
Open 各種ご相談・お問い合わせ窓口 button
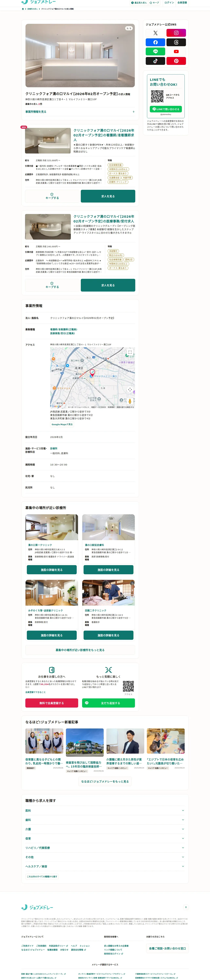click(x=167, y=948)
